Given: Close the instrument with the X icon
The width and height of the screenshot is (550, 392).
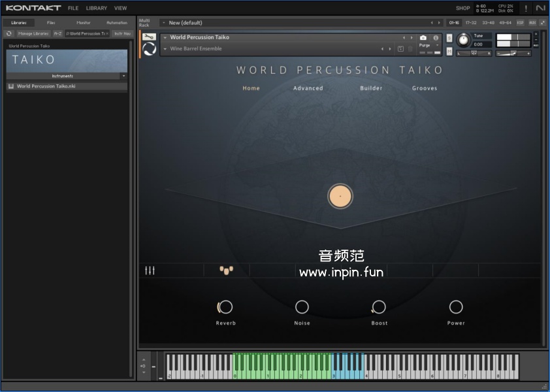Looking at the screenshot, I should click(x=536, y=34).
